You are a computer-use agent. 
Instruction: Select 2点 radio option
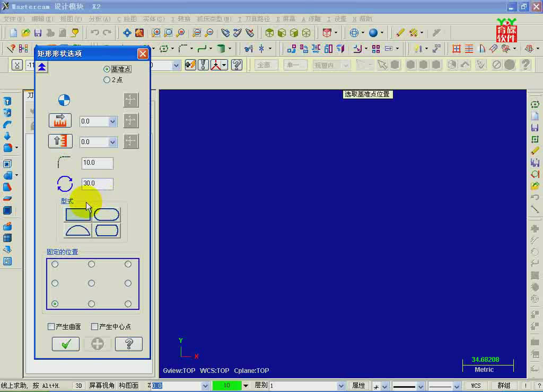pos(113,80)
